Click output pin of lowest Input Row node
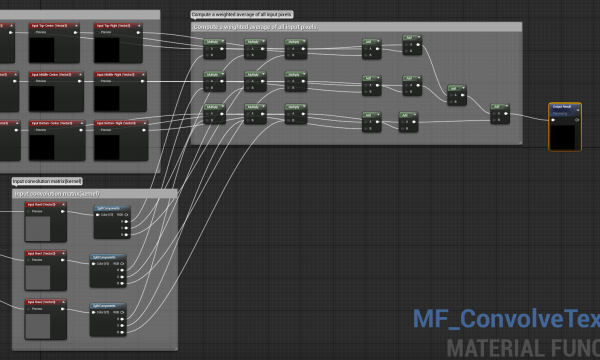This screenshot has height=360, width=600. [x=63, y=309]
